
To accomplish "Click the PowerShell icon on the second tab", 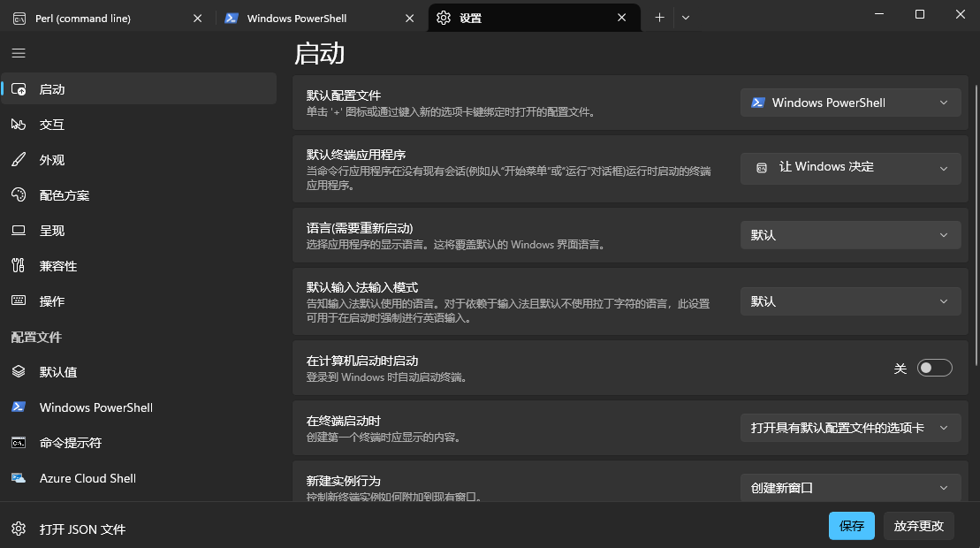I will (x=232, y=19).
